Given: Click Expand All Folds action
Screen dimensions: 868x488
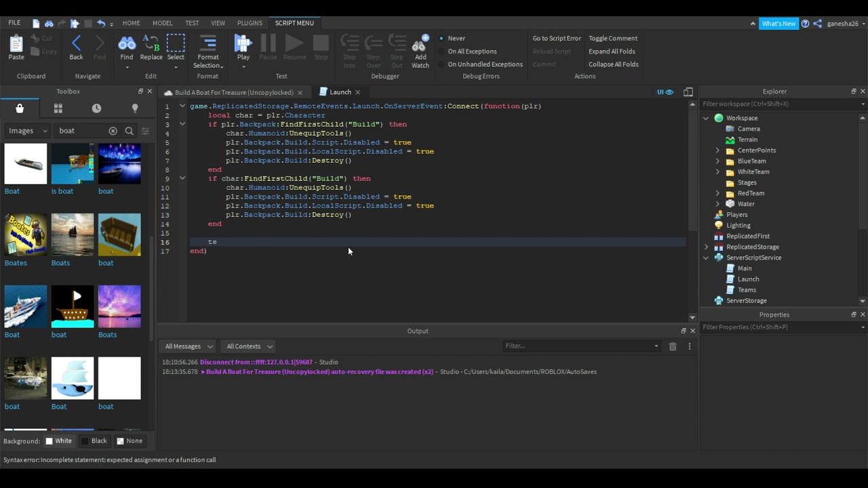Looking at the screenshot, I should pos(612,52).
